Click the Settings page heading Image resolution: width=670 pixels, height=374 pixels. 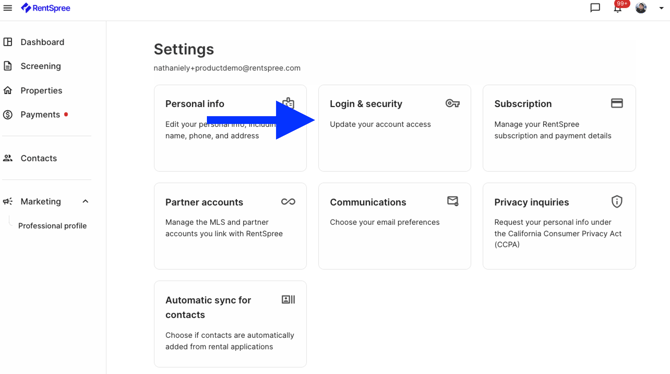184,49
